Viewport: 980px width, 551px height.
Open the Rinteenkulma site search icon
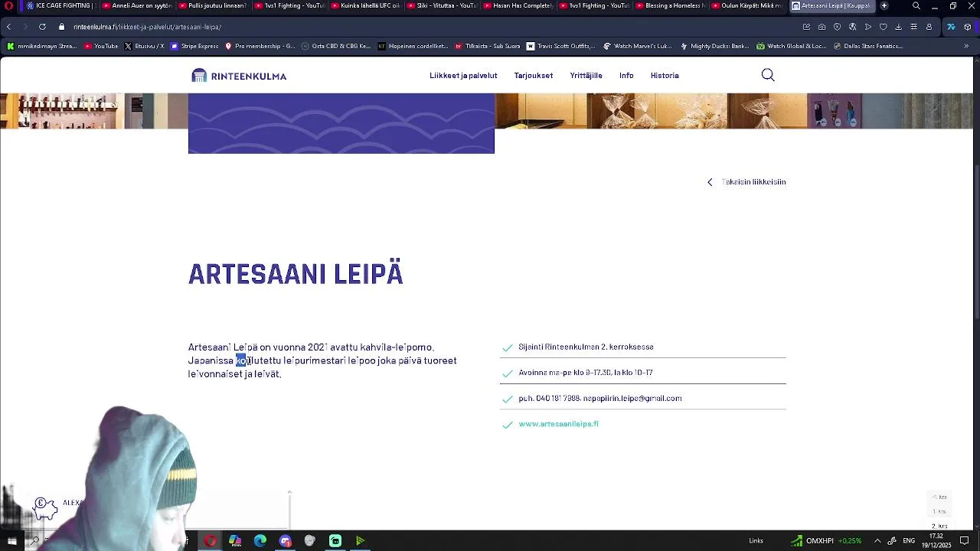click(768, 75)
